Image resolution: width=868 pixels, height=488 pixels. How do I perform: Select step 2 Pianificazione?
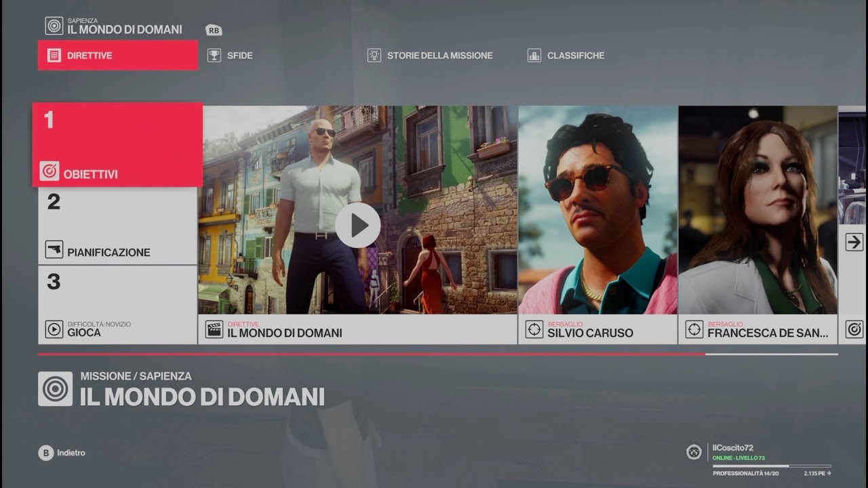pos(118,226)
